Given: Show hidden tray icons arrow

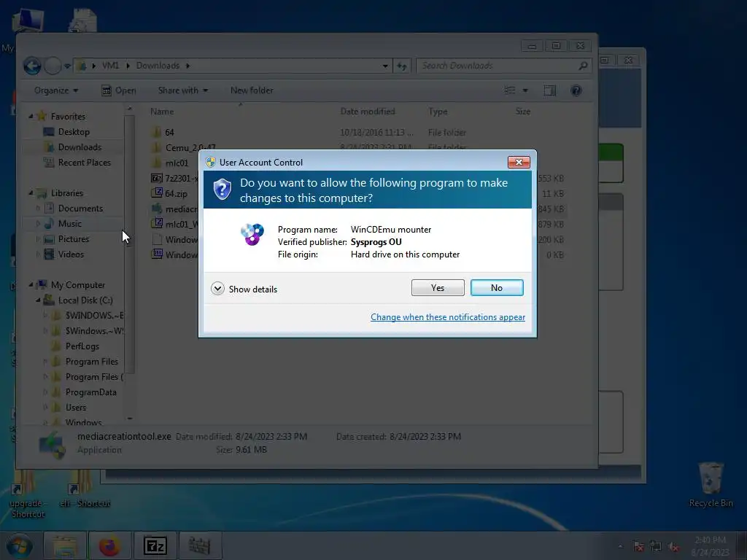Looking at the screenshot, I should click(620, 547).
